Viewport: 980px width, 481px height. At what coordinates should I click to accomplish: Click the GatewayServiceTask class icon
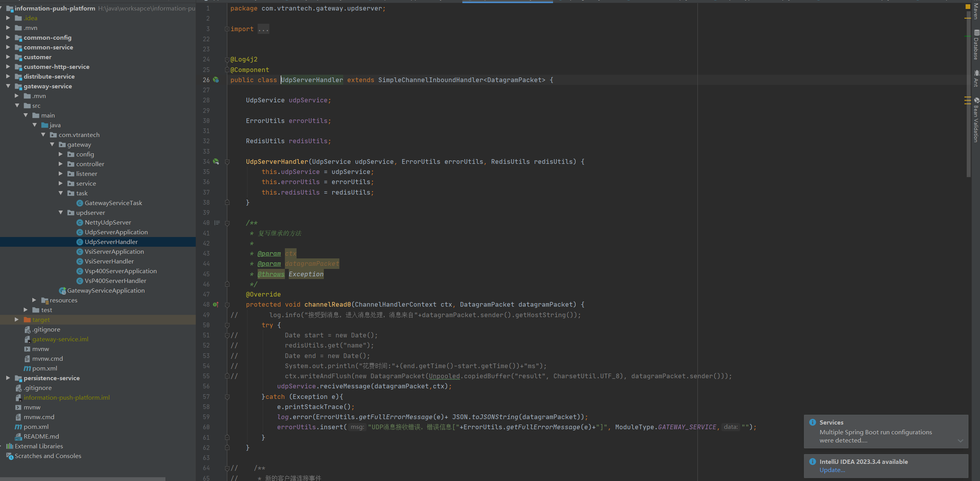(80, 203)
